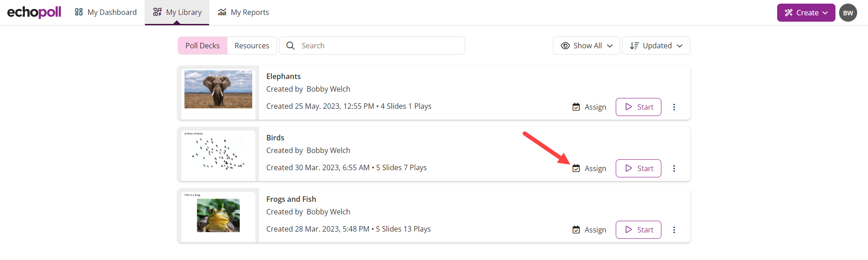Open the Updated sort dropdown
Screen dimensions: 868x260
coord(656,46)
